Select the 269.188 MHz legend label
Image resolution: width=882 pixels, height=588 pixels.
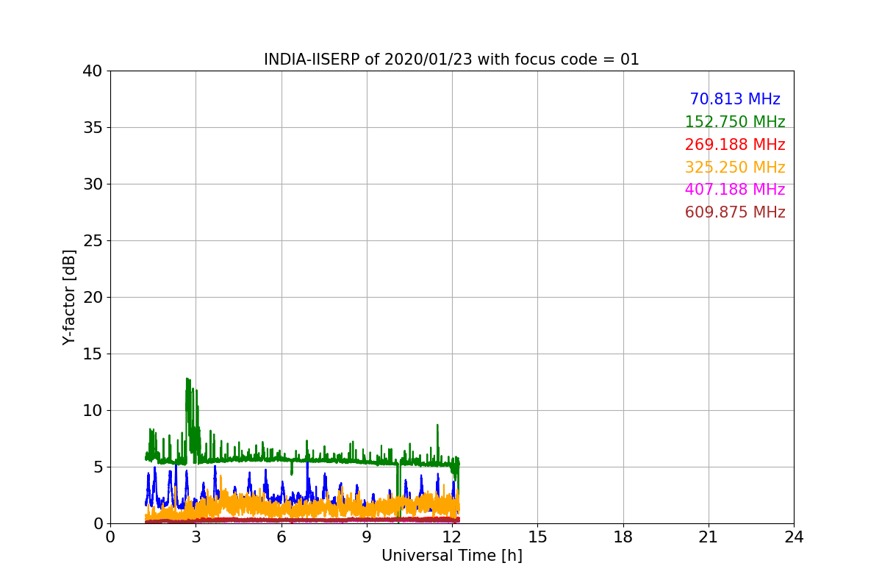coord(735,145)
